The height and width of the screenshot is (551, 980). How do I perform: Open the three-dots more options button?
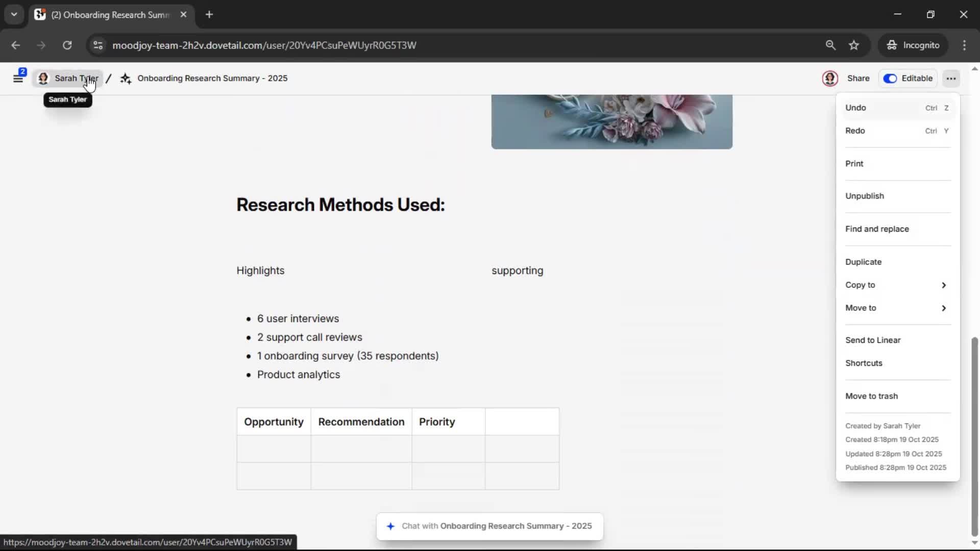(950, 79)
